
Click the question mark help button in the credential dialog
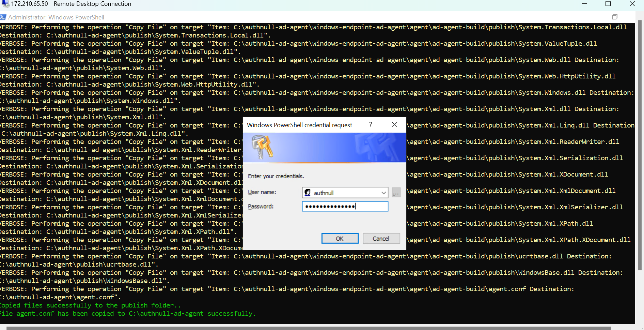[x=371, y=125]
